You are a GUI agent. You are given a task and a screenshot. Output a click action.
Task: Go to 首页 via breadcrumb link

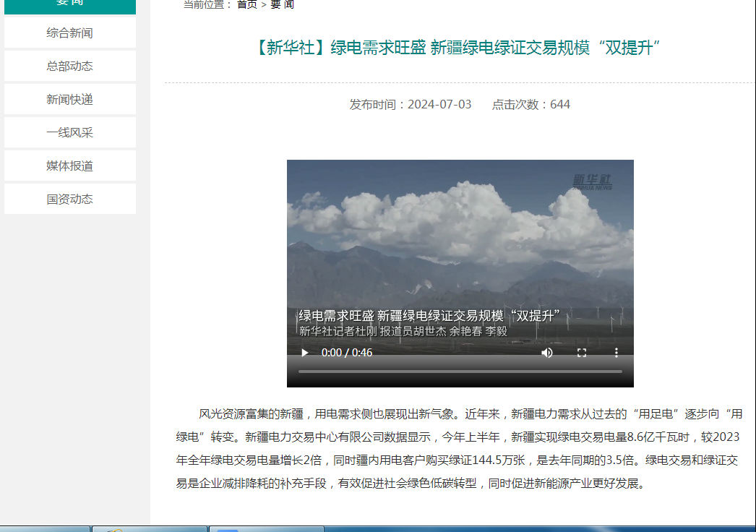click(x=247, y=5)
